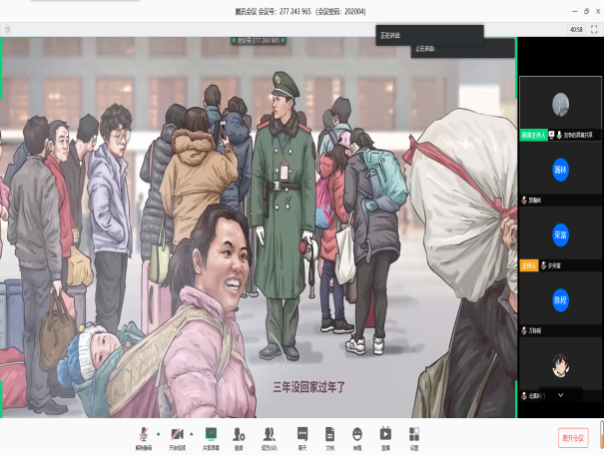The height and width of the screenshot is (455, 604).
Task: Open the Invite participants icon
Action: click(x=239, y=433)
